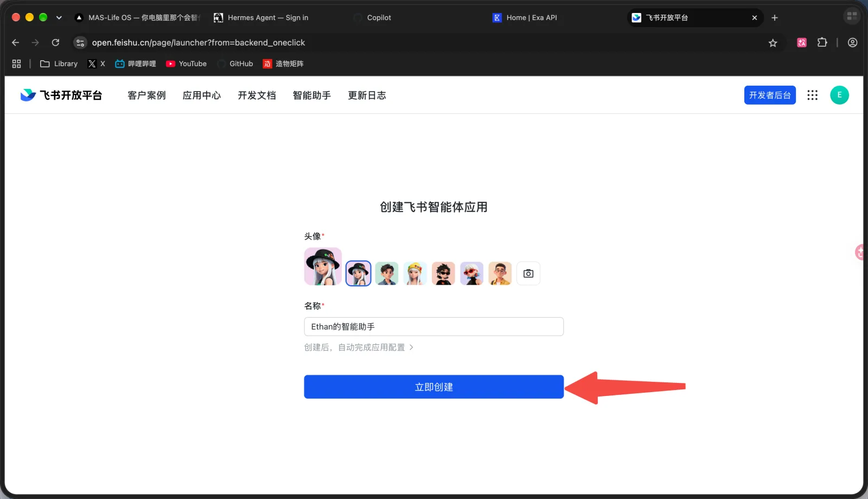Open the green E user avatar
The image size is (868, 499).
[x=839, y=95]
